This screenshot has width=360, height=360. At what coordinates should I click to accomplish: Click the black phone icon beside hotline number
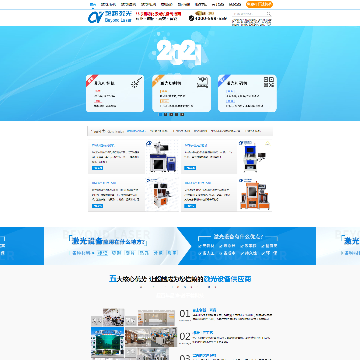[191, 18]
